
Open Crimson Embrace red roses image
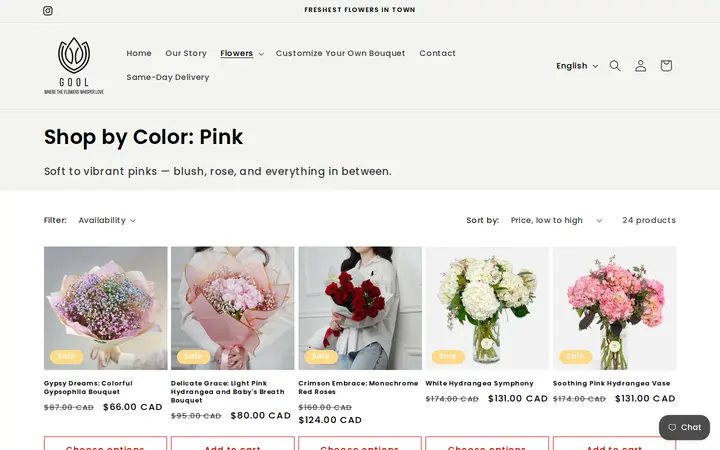[360, 308]
